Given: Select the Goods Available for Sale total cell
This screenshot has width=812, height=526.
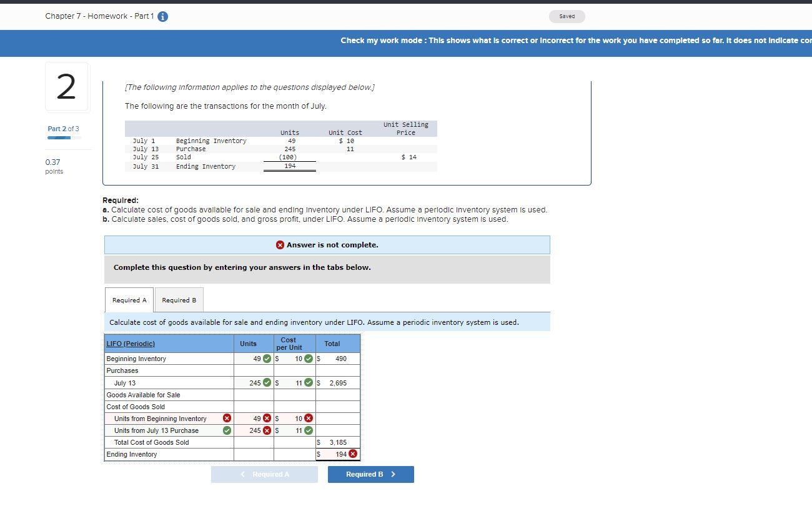Looking at the screenshot, I should [338, 395].
